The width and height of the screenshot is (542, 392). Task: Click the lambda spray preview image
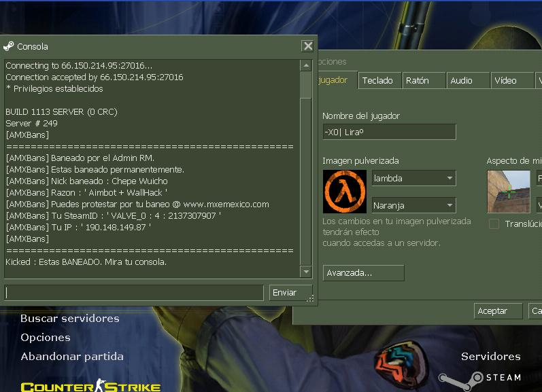click(x=345, y=192)
